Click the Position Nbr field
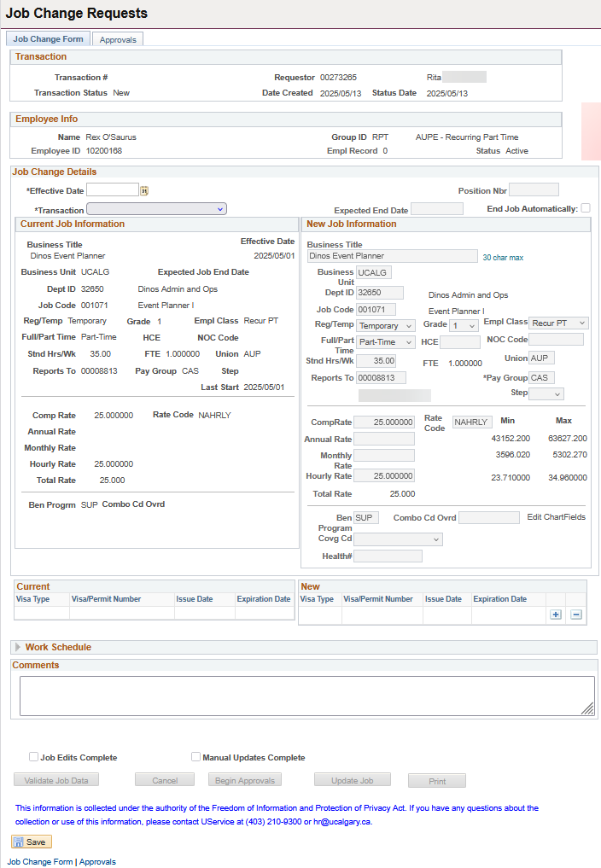This screenshot has height=868, width=601. (534, 189)
